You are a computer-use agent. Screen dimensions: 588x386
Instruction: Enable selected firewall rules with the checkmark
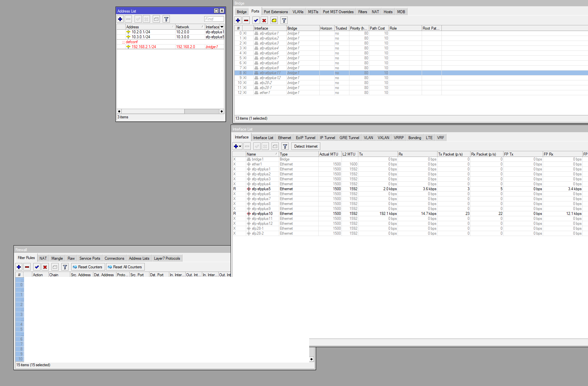tap(37, 267)
